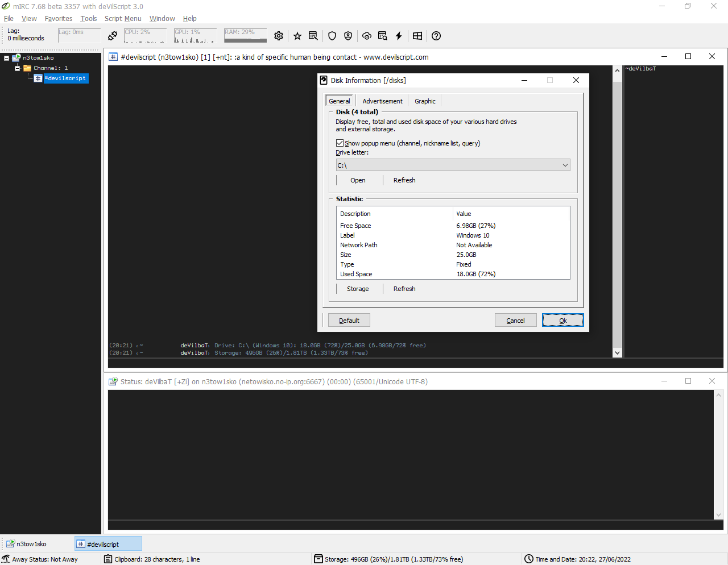The width and height of the screenshot is (728, 565).
Task: Open options via the gear toolbar icon
Action: (x=279, y=36)
